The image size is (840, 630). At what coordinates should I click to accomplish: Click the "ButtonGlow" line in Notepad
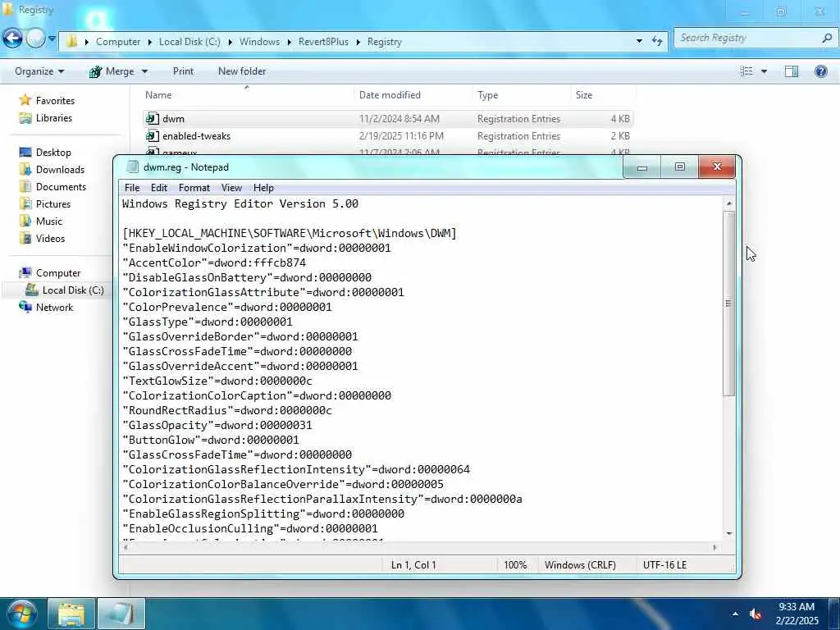click(211, 440)
